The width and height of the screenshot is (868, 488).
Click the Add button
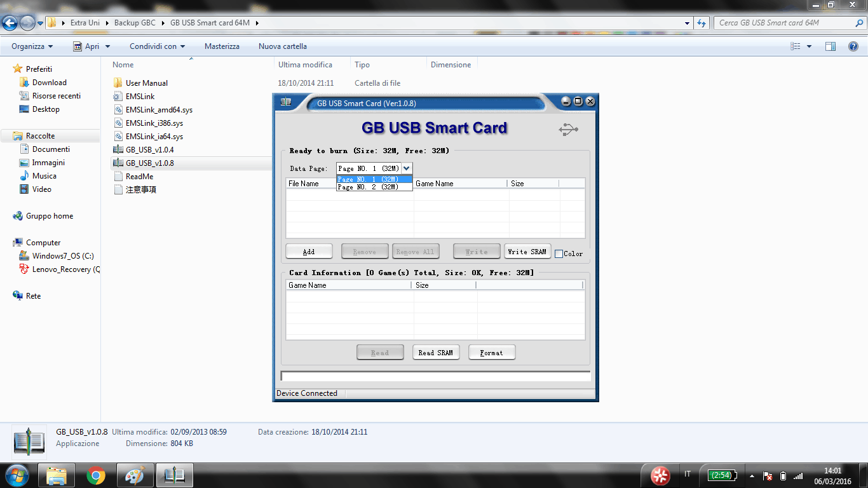(309, 252)
